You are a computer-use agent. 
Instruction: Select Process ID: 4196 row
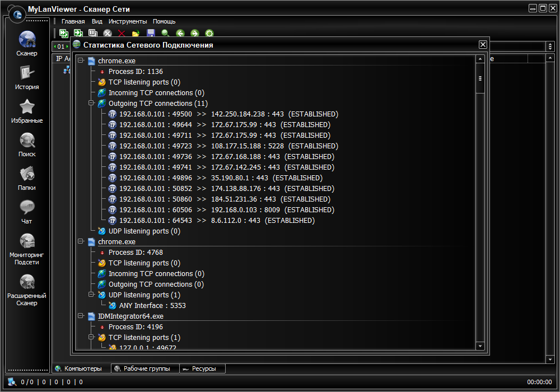coord(136,327)
